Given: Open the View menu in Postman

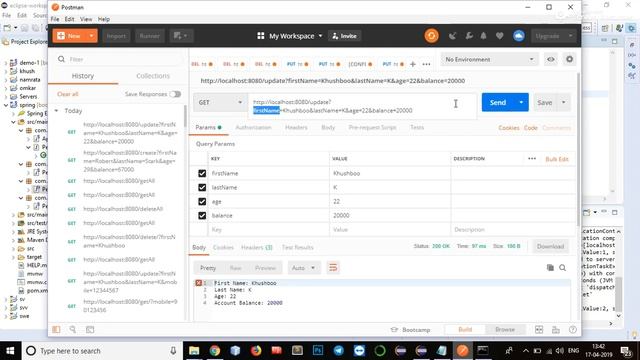Looking at the screenshot, I should click(x=86, y=19).
